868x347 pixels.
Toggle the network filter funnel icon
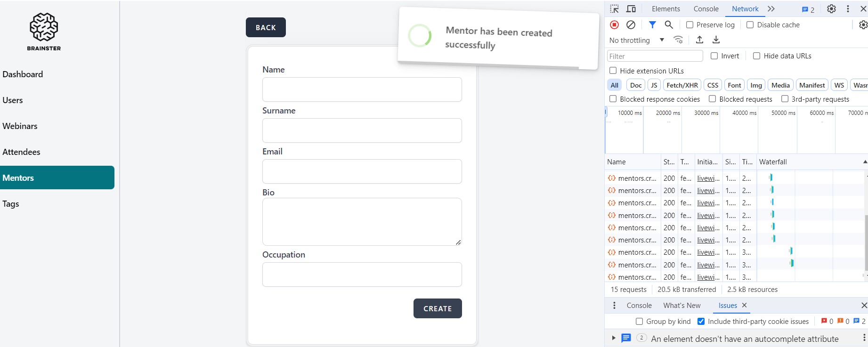[x=652, y=25]
